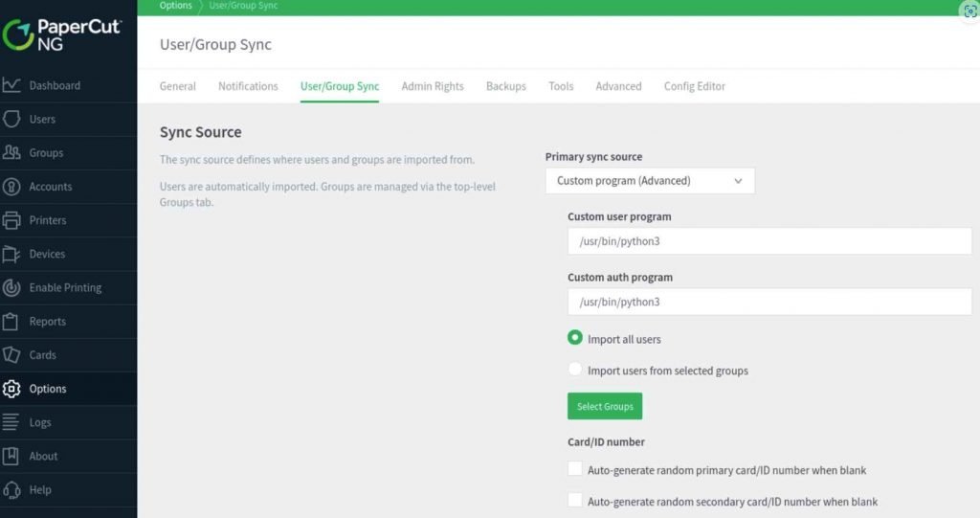This screenshot has height=518, width=980.
Task: Focus the Custom user program field
Action: point(769,241)
